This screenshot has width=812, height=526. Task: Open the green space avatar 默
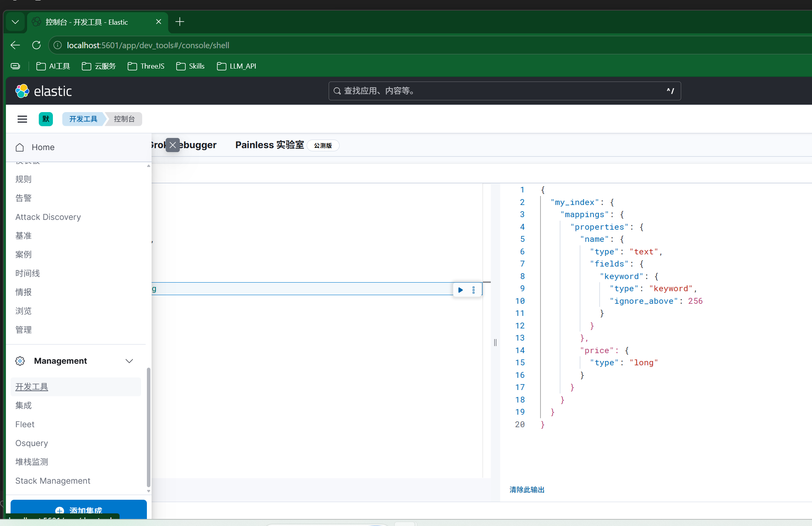click(x=46, y=119)
